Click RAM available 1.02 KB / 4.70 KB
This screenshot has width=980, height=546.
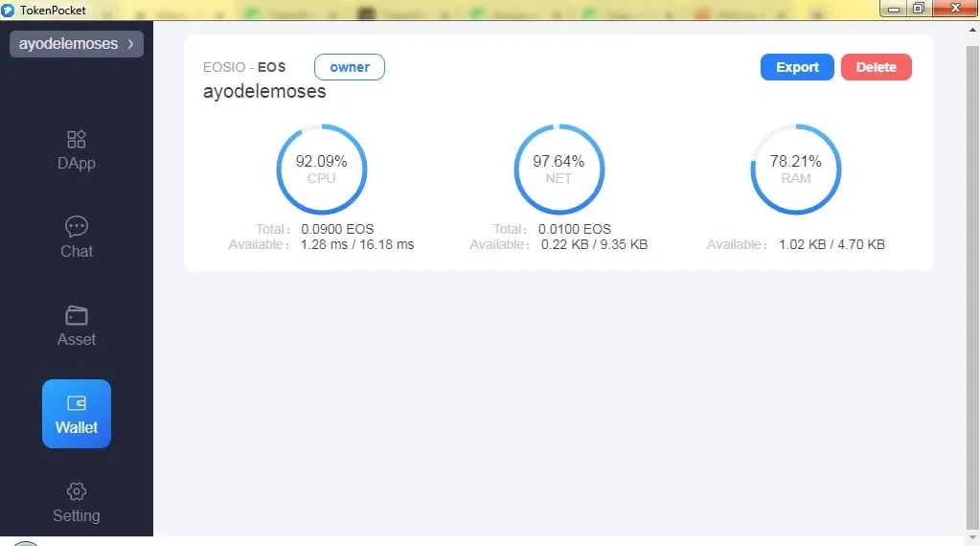point(832,244)
